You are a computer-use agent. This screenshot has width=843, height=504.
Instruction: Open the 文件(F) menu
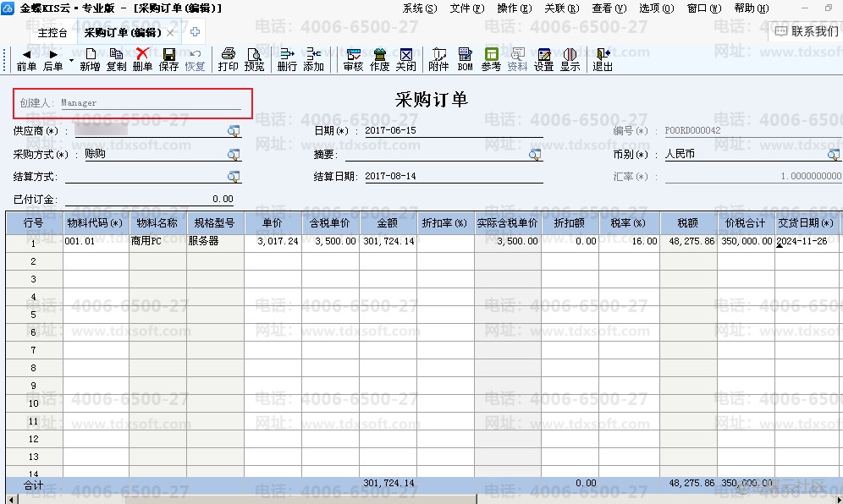(x=467, y=8)
